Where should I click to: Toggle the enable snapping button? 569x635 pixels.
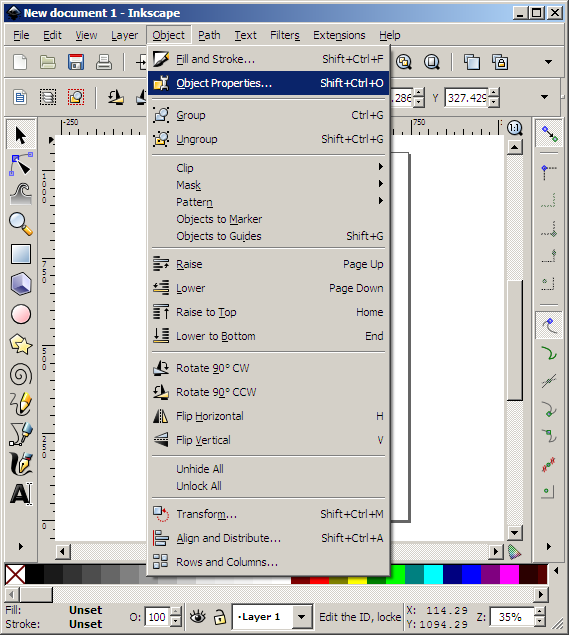click(x=550, y=134)
